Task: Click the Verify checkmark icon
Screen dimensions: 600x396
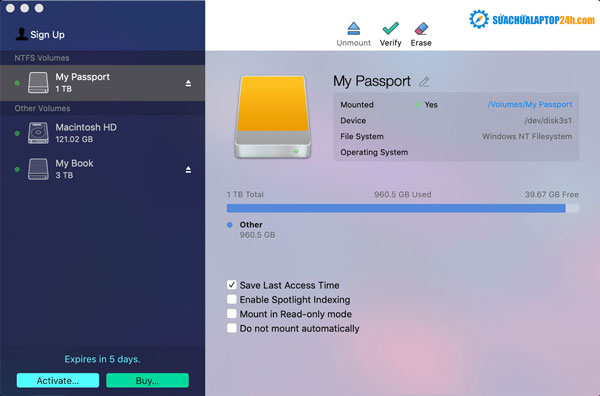Action: click(390, 28)
